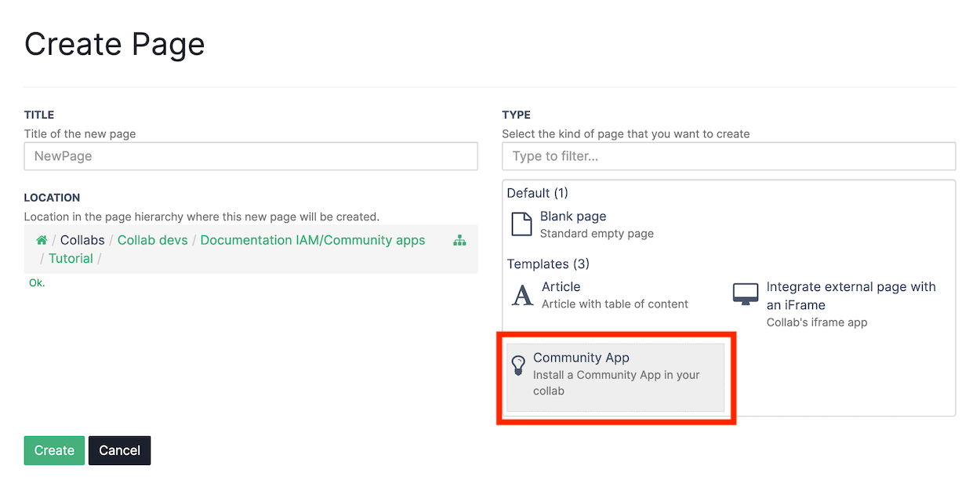Click the Community App lightbulb icon

pos(518,366)
